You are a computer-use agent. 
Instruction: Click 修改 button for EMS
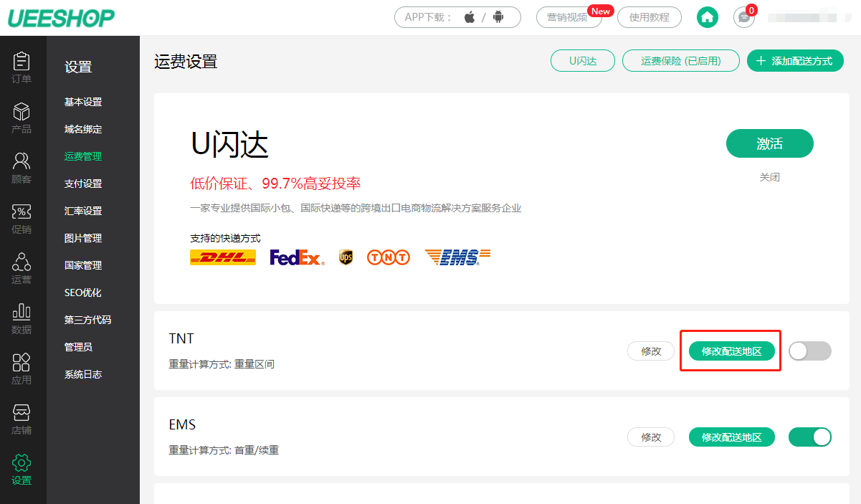[x=651, y=437]
